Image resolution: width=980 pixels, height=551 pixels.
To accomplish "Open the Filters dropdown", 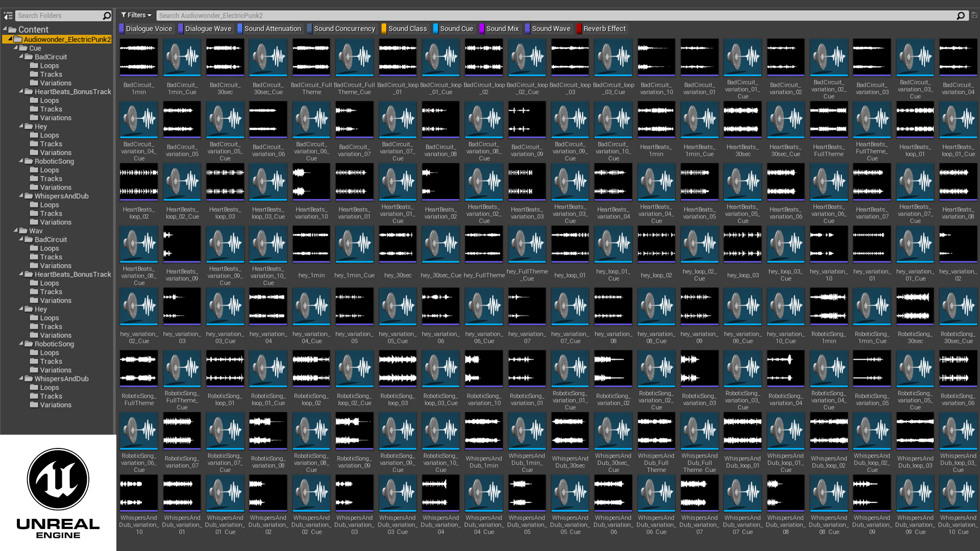I will point(136,15).
